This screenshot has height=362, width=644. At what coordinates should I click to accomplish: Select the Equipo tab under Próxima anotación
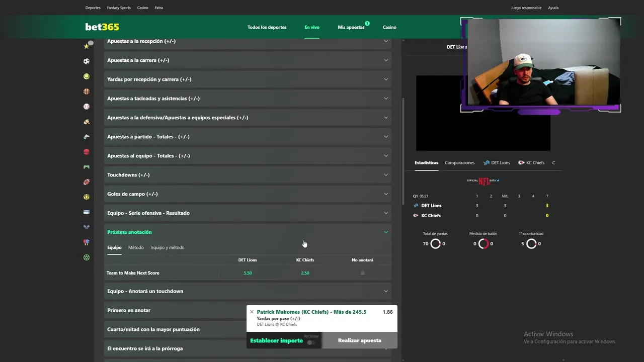tap(114, 247)
